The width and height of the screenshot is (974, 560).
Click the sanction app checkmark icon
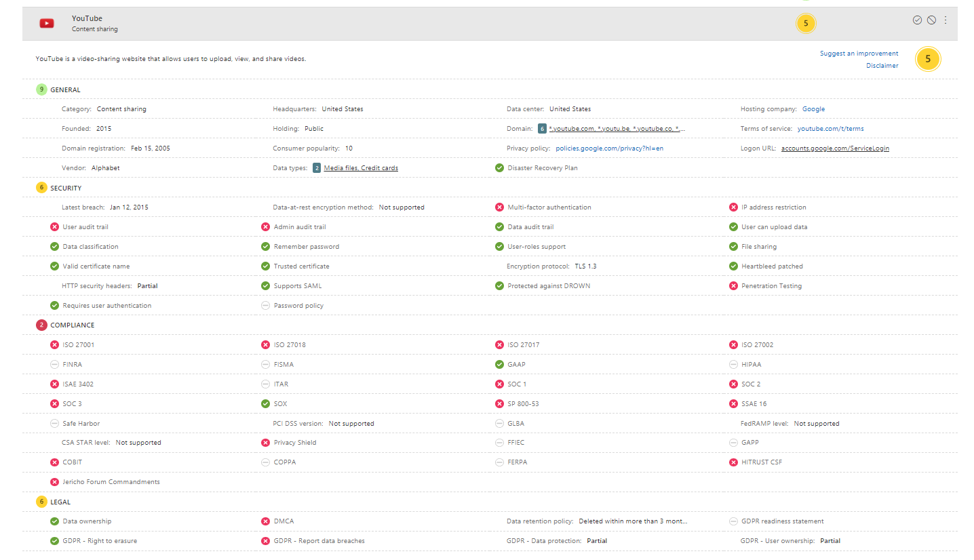pos(917,20)
